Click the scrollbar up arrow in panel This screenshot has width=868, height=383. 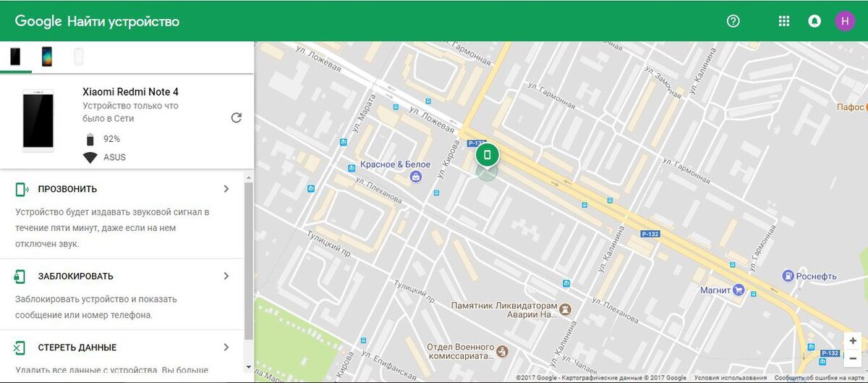(x=249, y=177)
